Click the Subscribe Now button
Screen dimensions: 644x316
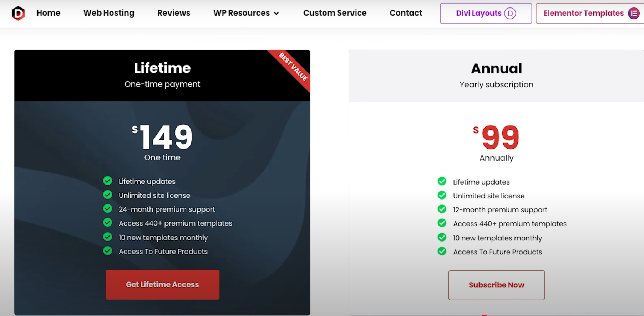(496, 285)
